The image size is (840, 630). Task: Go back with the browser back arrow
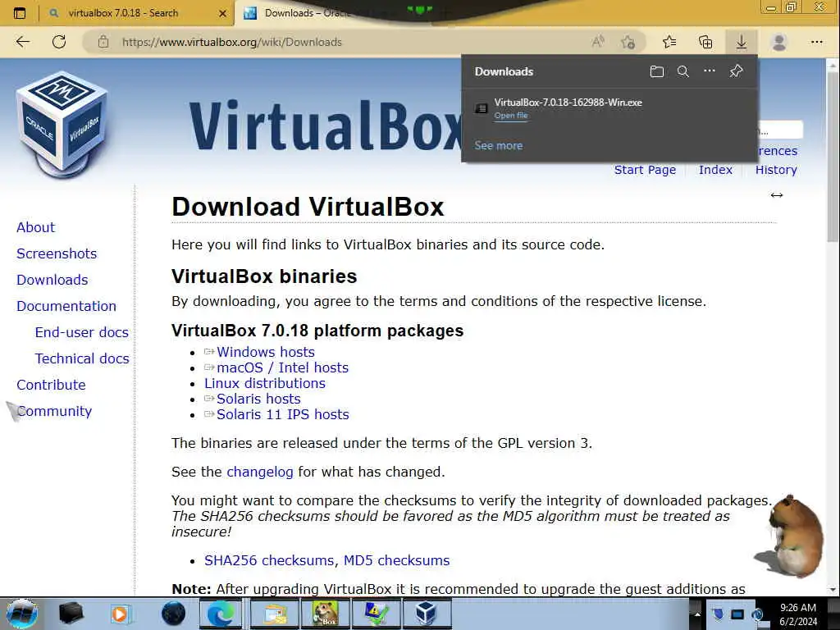coord(22,42)
